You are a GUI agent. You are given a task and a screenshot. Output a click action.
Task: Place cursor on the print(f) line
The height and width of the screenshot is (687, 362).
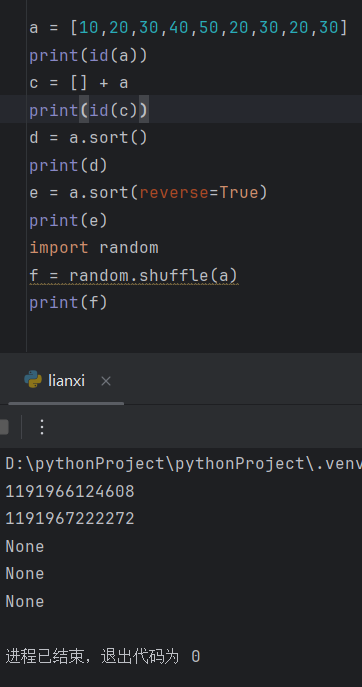(68, 302)
